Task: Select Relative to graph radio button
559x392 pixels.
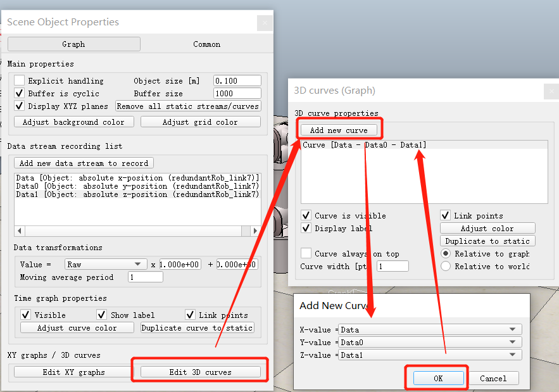Action: pos(446,253)
